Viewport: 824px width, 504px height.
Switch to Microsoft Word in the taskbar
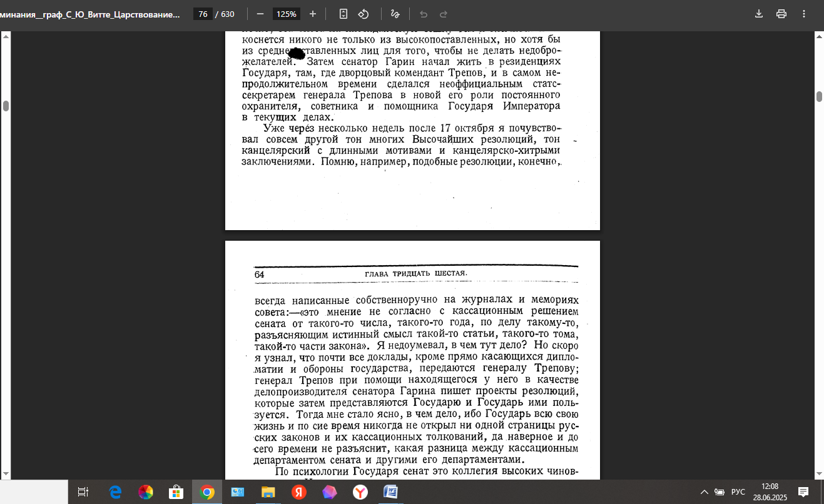(x=391, y=492)
